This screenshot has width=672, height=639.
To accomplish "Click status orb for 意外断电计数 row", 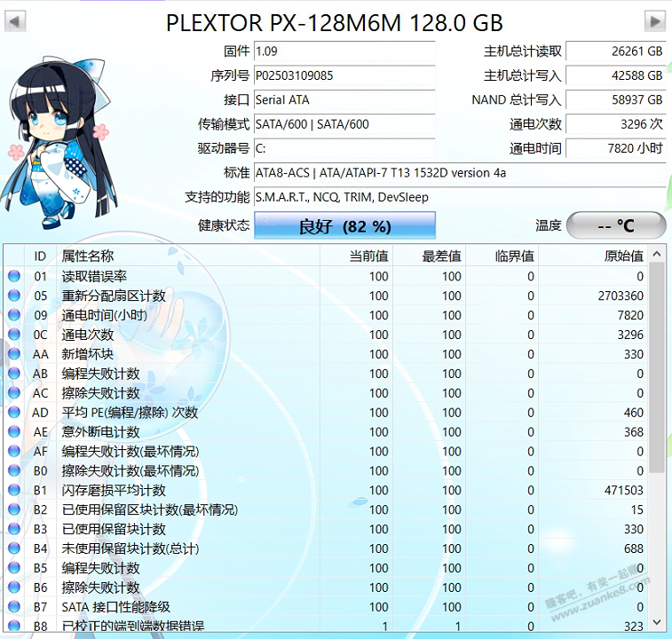I will [14, 431].
